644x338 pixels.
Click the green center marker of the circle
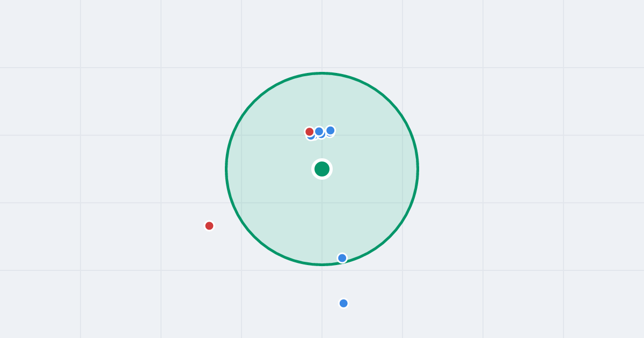pos(322,169)
